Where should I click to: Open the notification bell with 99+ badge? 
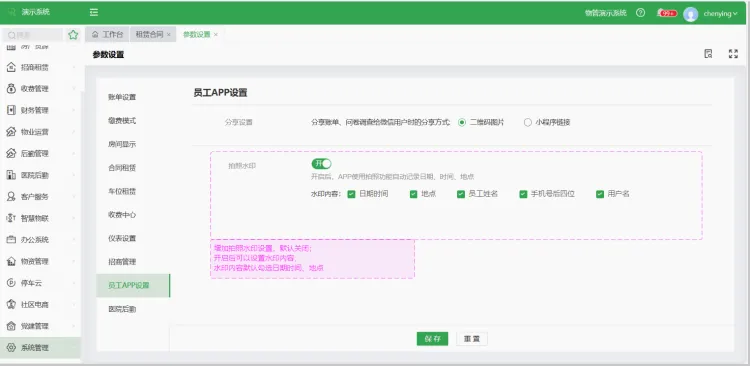667,13
